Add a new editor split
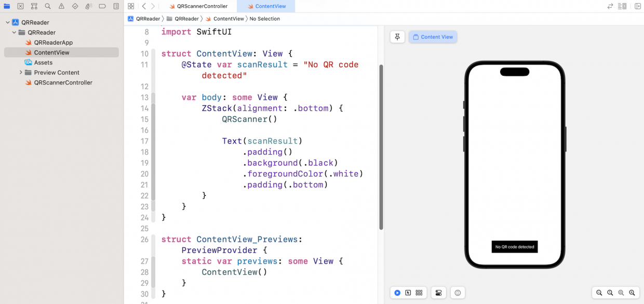 click(x=638, y=6)
